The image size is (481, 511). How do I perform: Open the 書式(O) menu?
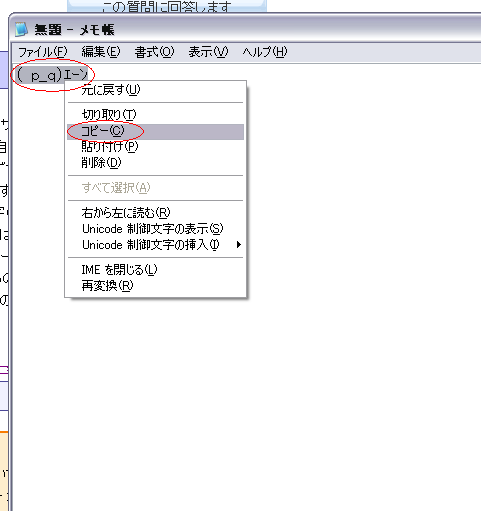point(154,52)
